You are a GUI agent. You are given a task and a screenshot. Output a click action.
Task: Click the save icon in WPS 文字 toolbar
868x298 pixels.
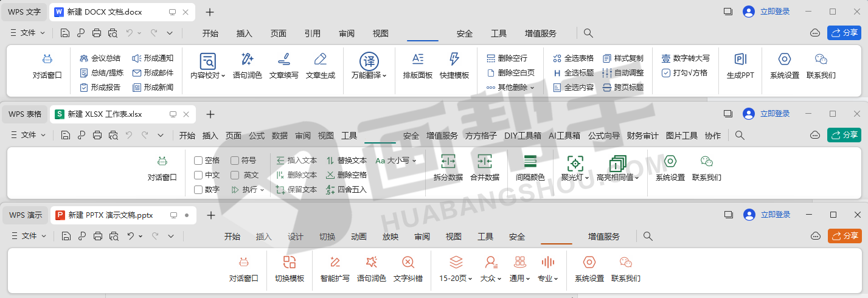[65, 33]
